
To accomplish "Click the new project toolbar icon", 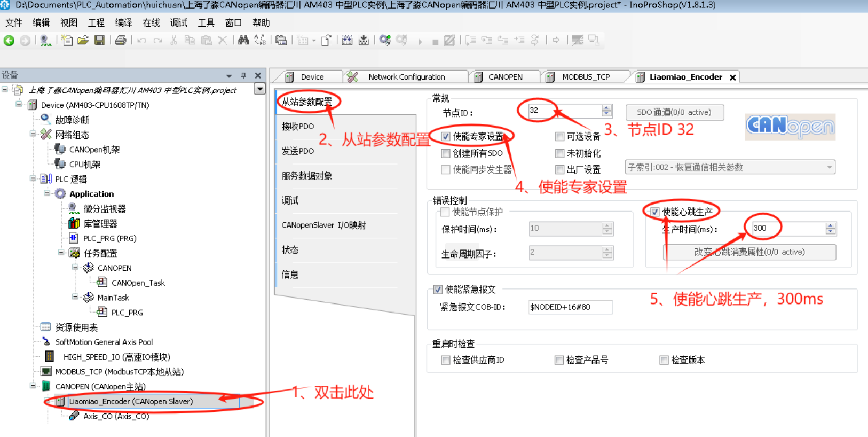I will (67, 41).
